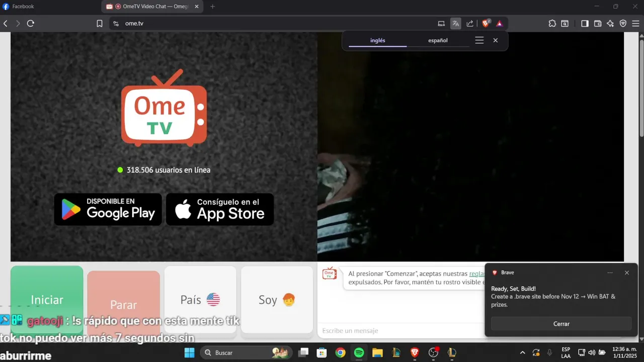Open Brave browser from taskbar
The width and height of the screenshot is (644, 362).
[x=415, y=352]
